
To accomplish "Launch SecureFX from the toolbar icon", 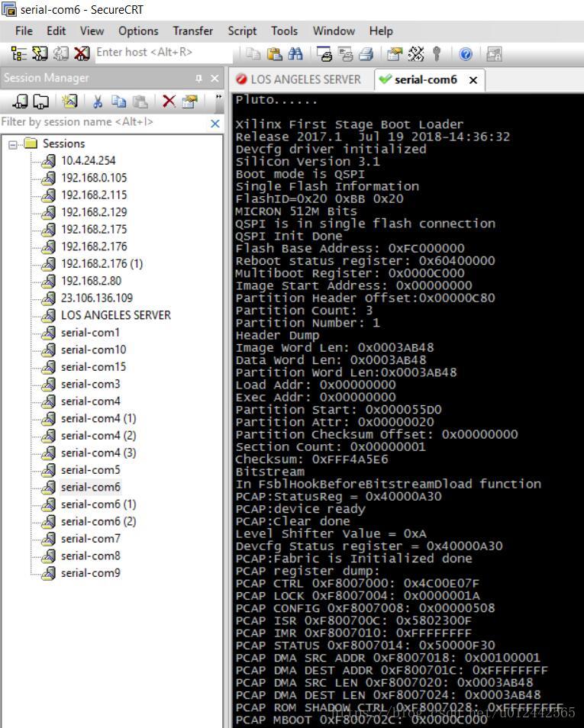I will click(494, 54).
